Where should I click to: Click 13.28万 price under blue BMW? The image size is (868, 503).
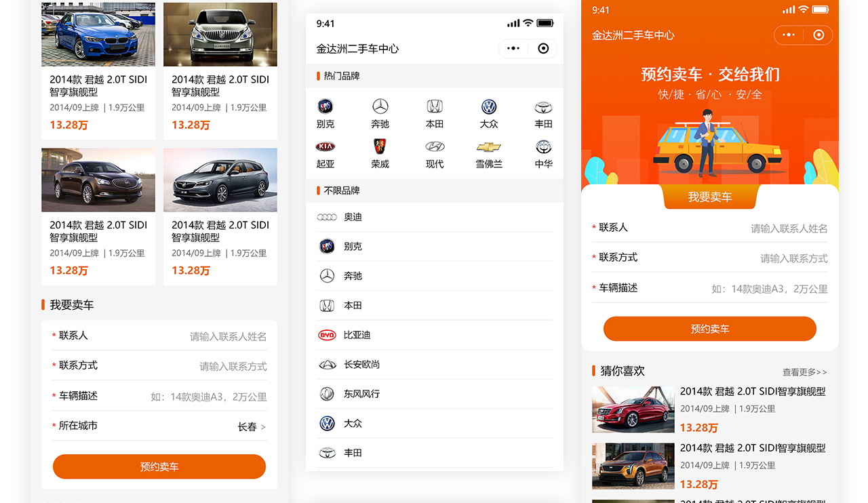[x=68, y=125]
